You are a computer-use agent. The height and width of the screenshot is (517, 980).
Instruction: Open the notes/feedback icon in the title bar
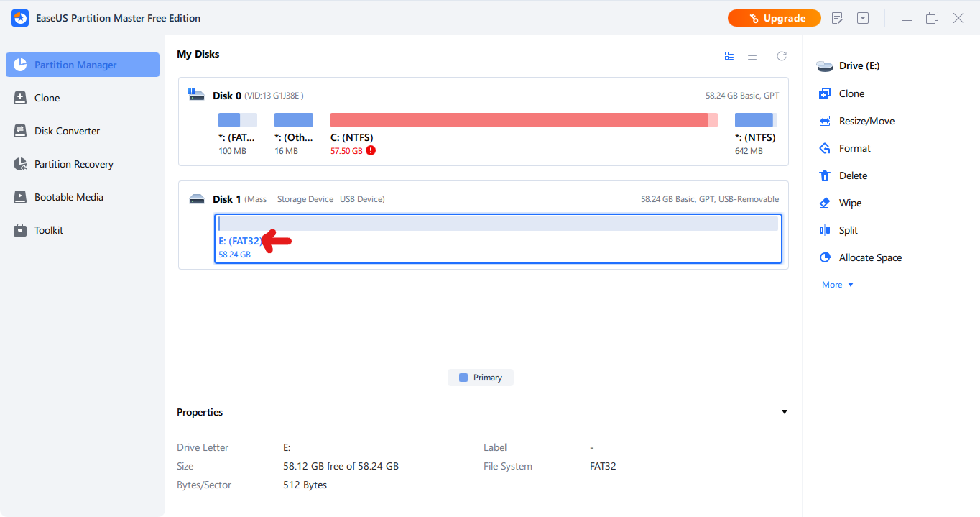pyautogui.click(x=837, y=18)
